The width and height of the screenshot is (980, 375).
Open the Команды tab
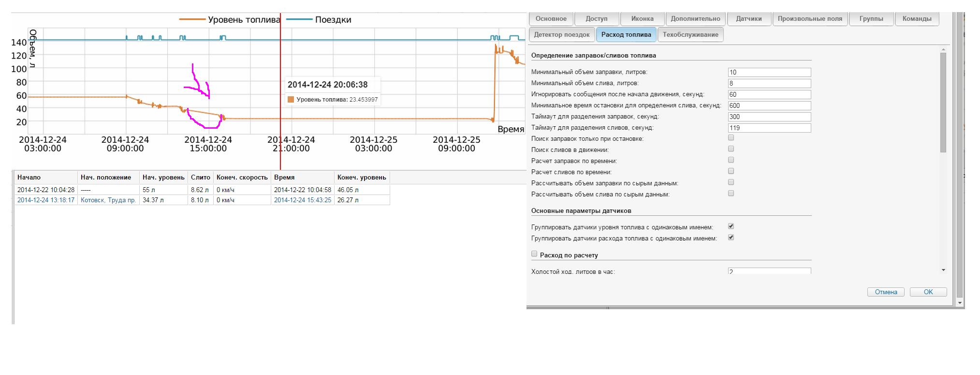917,19
